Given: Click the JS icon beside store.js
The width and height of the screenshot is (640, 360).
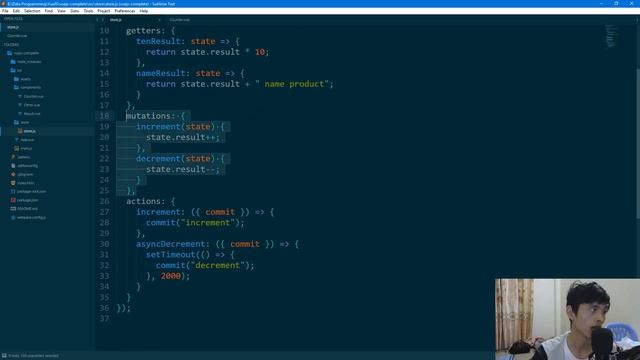Looking at the screenshot, I should [20, 131].
